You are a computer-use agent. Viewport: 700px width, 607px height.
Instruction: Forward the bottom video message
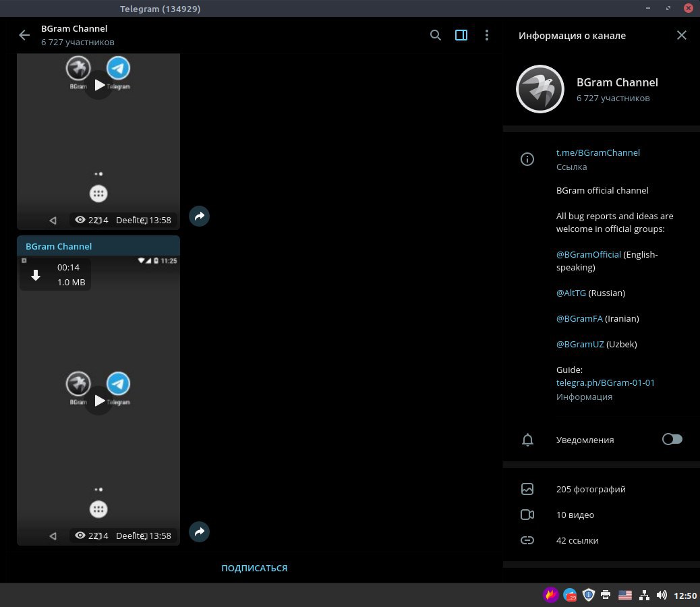coord(199,531)
